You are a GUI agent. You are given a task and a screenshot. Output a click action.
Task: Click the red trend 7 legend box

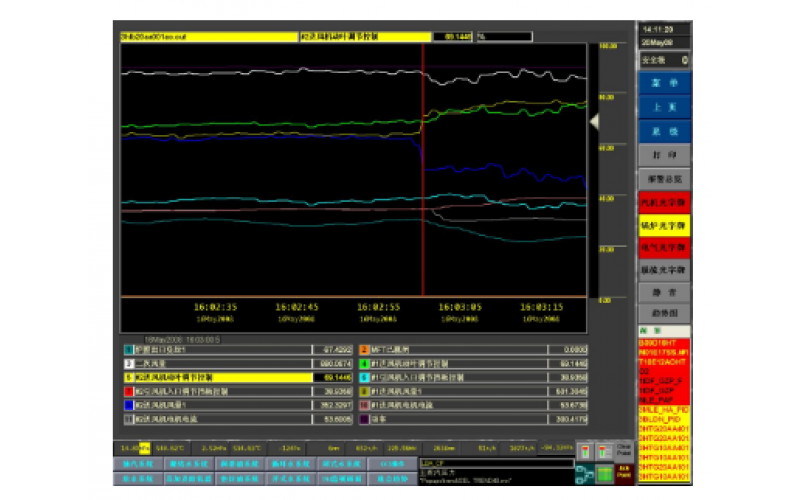click(x=128, y=392)
